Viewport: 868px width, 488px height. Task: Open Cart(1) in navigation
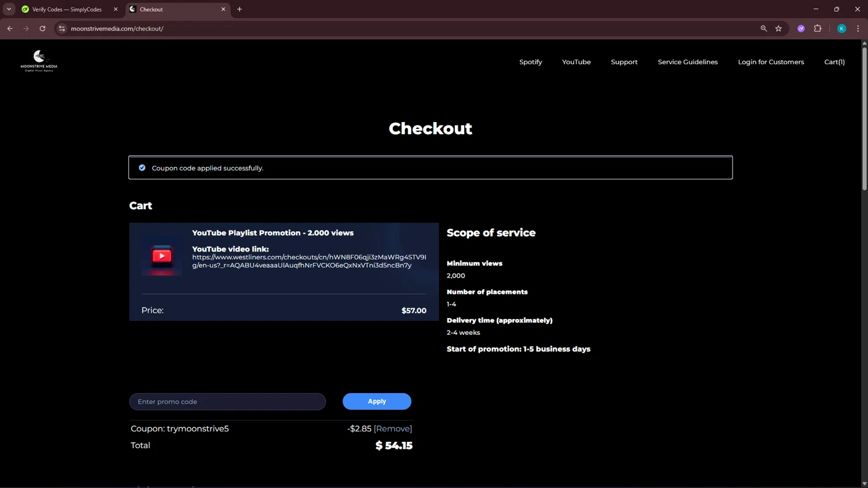point(834,62)
